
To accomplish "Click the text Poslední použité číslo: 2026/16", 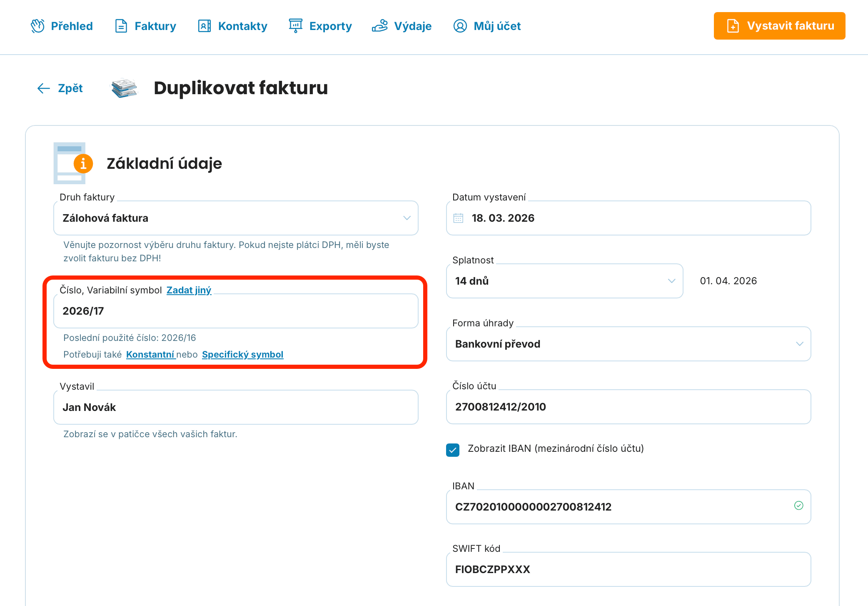I will point(130,338).
